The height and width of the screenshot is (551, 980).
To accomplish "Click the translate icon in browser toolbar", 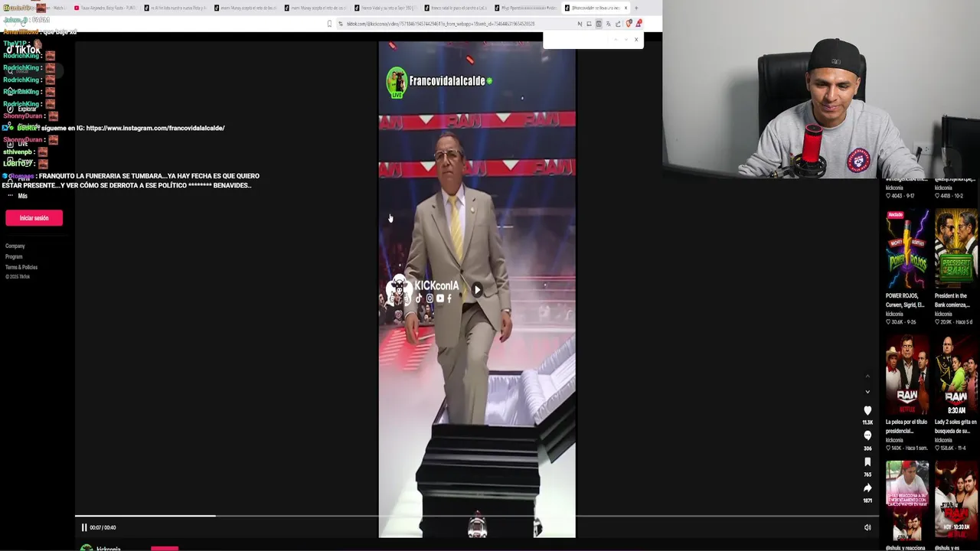I will (608, 24).
